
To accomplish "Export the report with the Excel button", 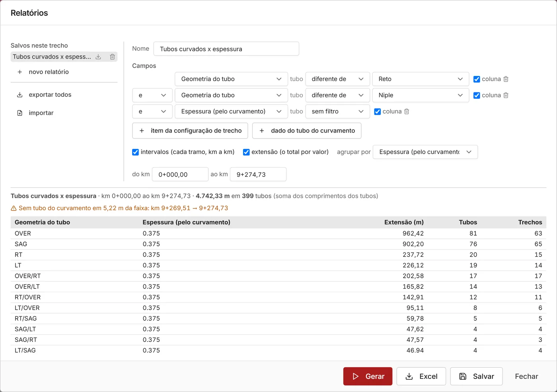I will [421, 376].
